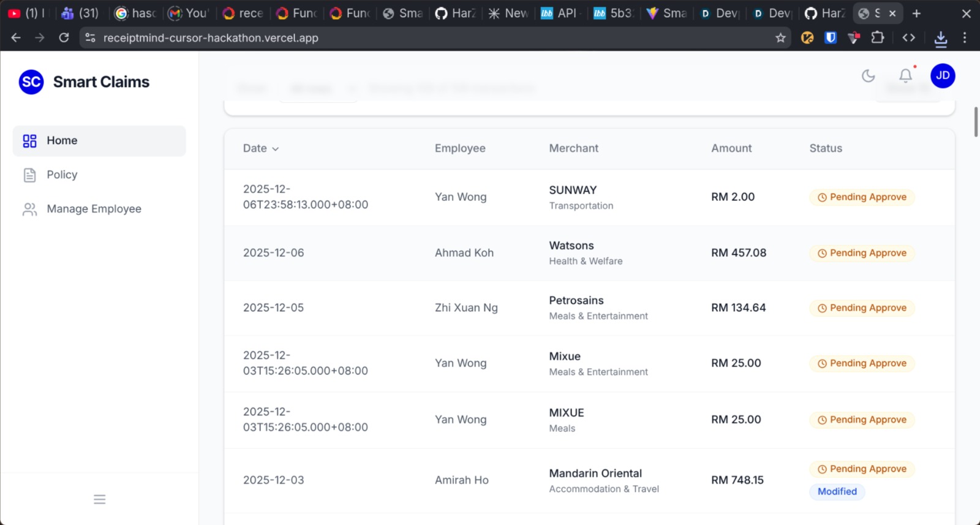Switch to the YouTube tab
This screenshot has height=525, width=980.
[27, 13]
